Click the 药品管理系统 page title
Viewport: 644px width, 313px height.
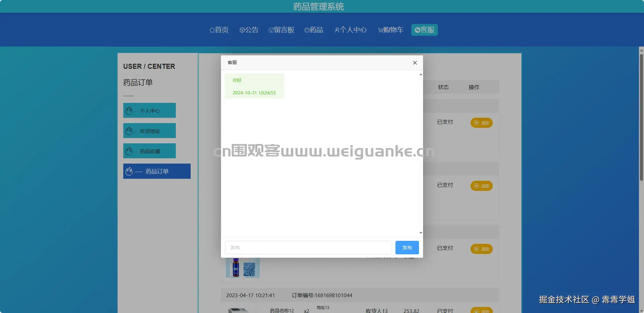(319, 7)
